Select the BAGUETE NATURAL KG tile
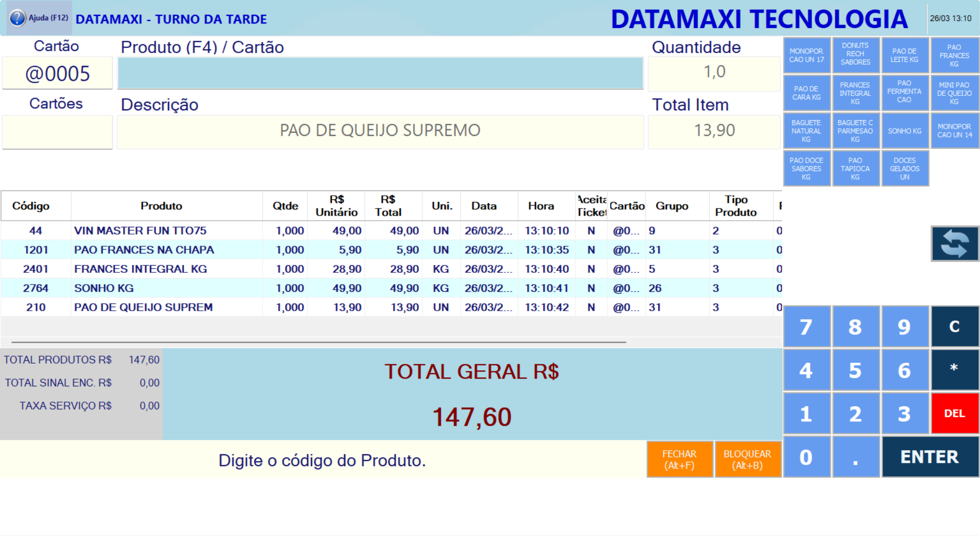The height and width of the screenshot is (536, 980). click(x=807, y=131)
